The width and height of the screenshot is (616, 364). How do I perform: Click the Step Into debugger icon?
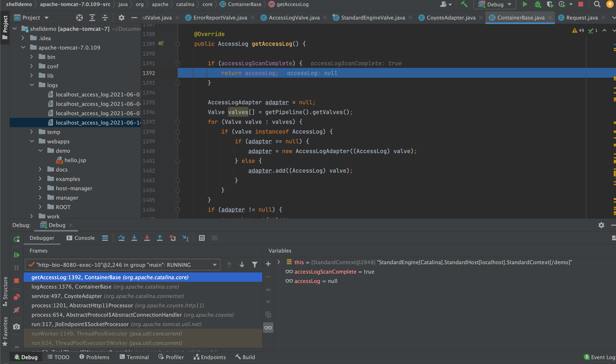(x=134, y=238)
